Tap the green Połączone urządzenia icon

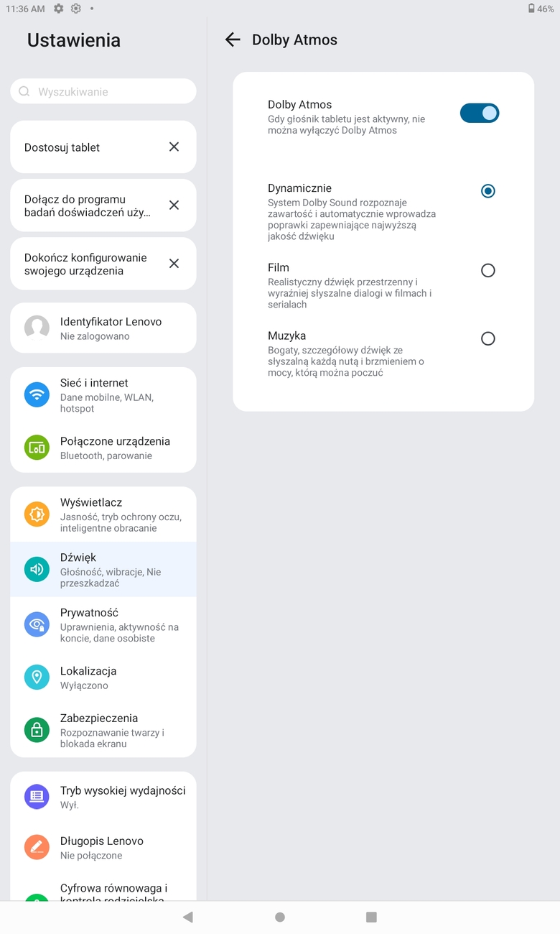37,448
